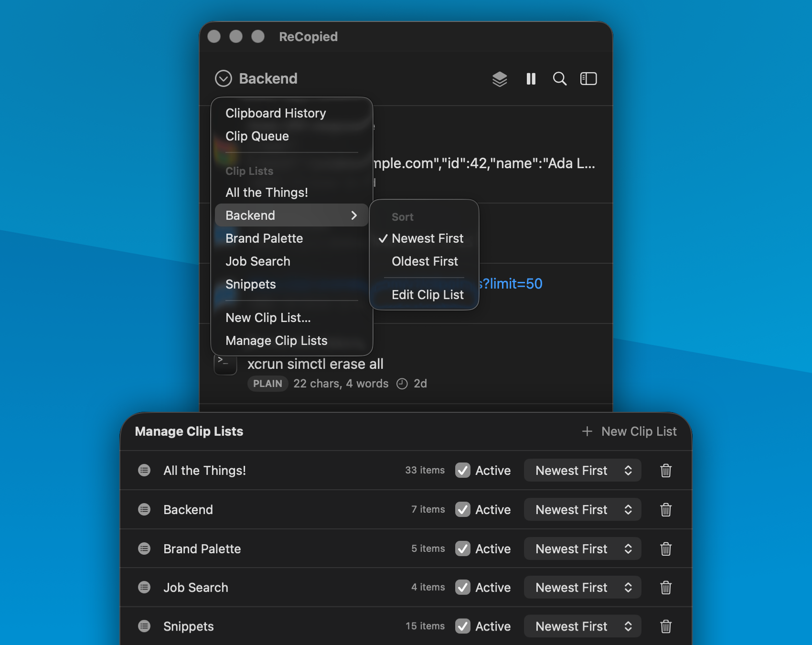This screenshot has width=812, height=645.
Task: Choose Manage Clip Lists menu item
Action: coord(291,341)
